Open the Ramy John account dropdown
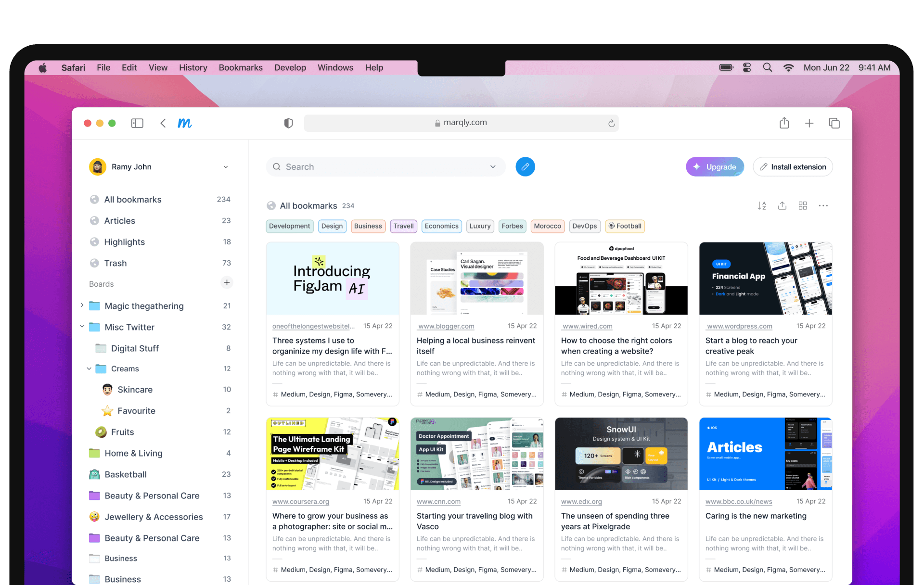This screenshot has width=924, height=585. pos(226,167)
